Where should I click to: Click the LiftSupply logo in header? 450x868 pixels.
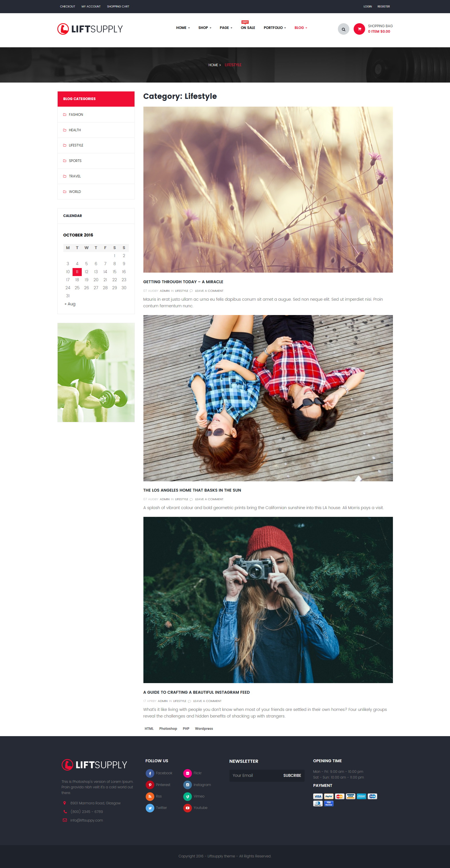(90, 29)
